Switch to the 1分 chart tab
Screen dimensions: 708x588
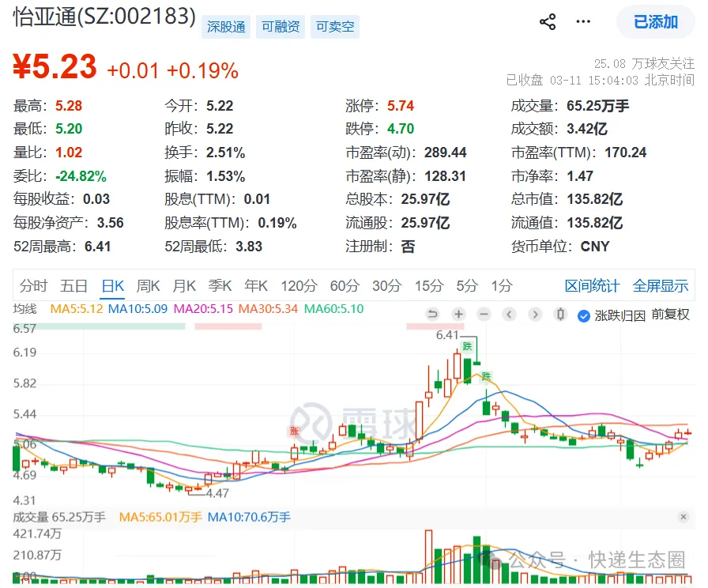pyautogui.click(x=502, y=286)
